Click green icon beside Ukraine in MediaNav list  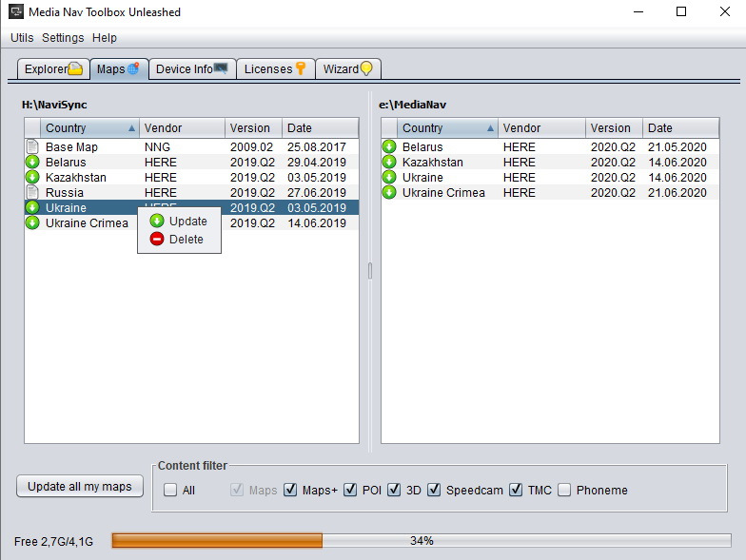click(x=389, y=177)
